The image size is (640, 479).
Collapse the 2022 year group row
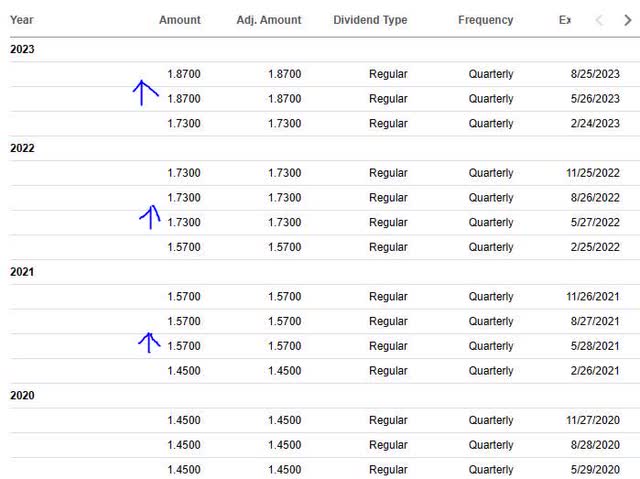click(x=22, y=148)
